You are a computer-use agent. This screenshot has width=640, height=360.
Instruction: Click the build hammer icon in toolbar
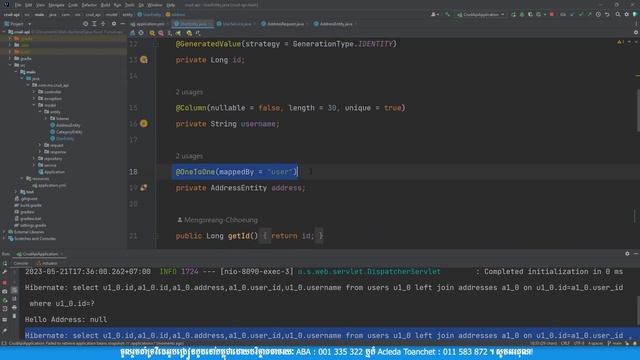pos(447,14)
